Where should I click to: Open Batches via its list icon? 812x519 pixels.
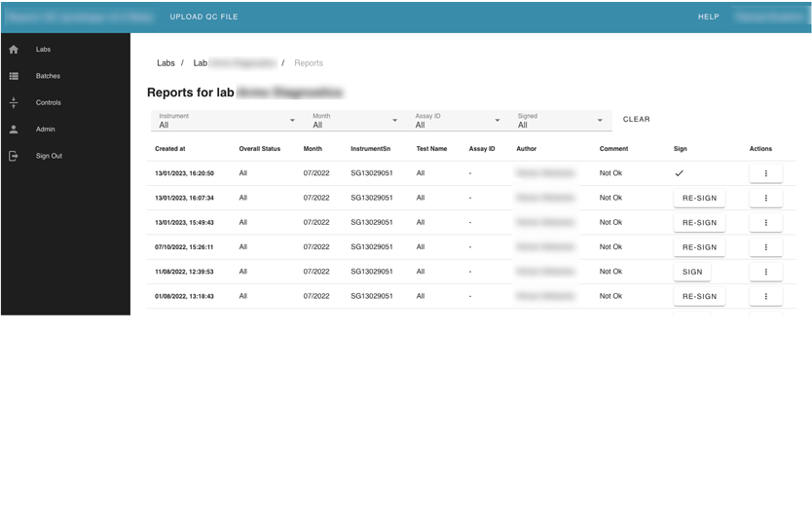coord(14,76)
